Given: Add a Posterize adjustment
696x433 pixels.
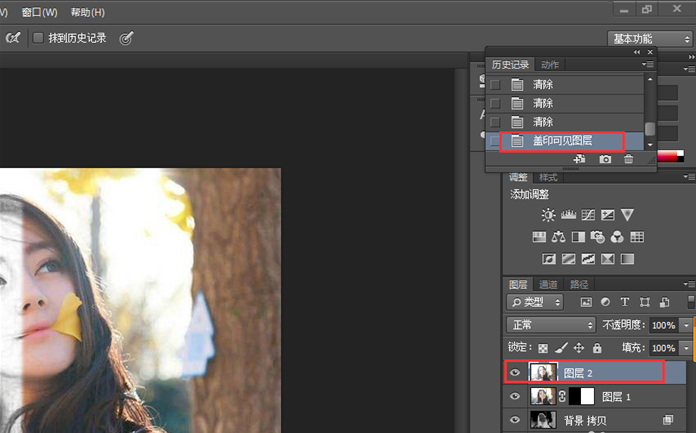Looking at the screenshot, I should [569, 259].
